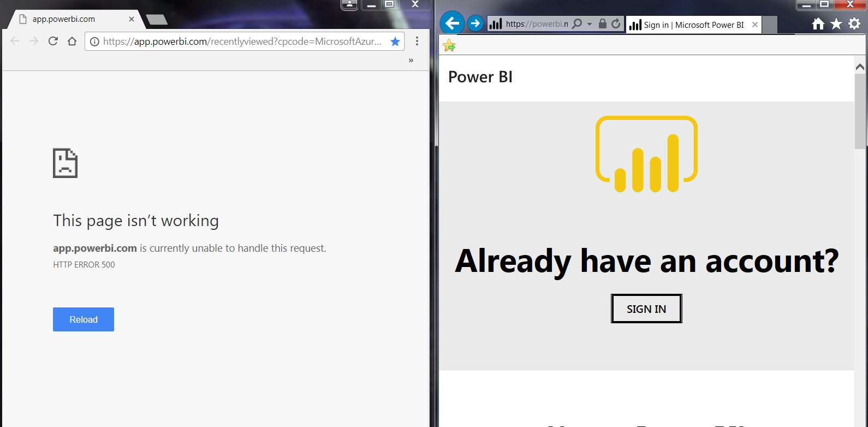This screenshot has width=868, height=427.
Task: Click the Power BI header logo text
Action: click(x=480, y=77)
